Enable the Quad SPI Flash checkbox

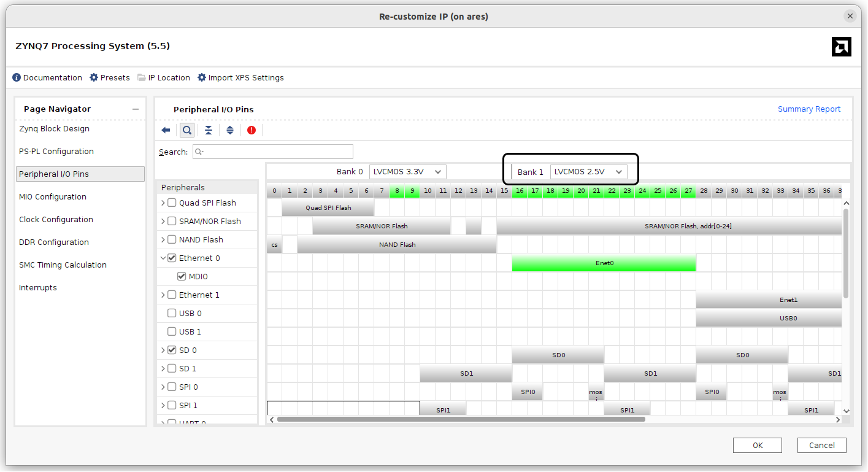tap(172, 203)
